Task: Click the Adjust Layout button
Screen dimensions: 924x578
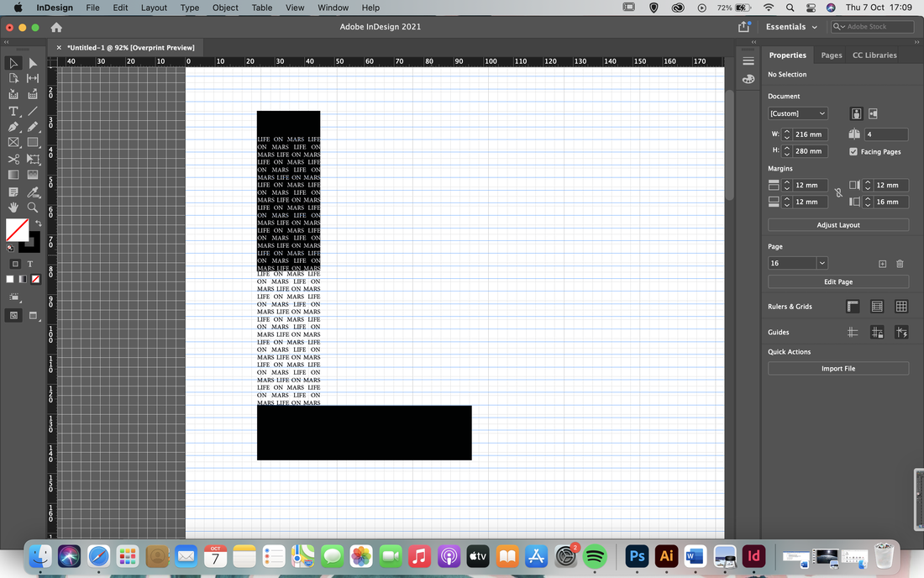Action: (838, 225)
